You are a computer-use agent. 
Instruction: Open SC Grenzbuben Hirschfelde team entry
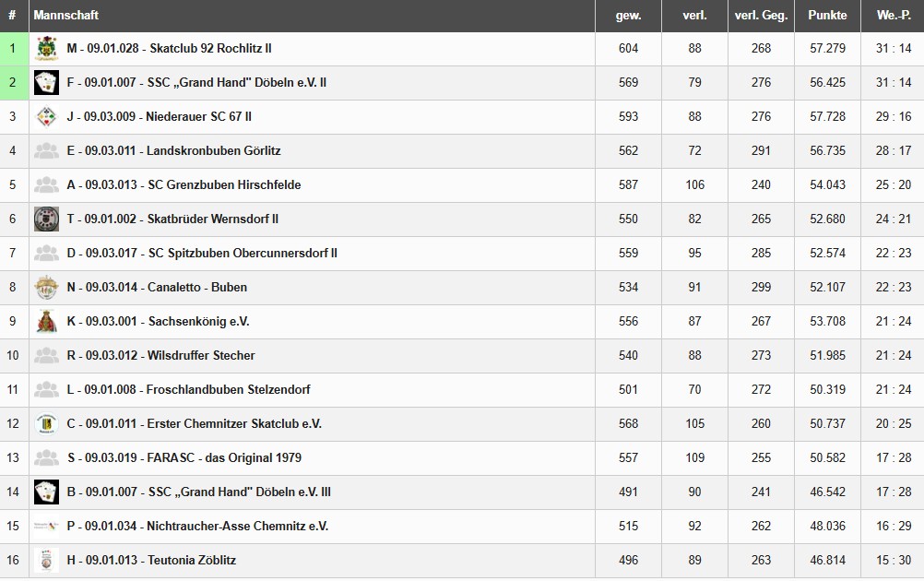184,184
